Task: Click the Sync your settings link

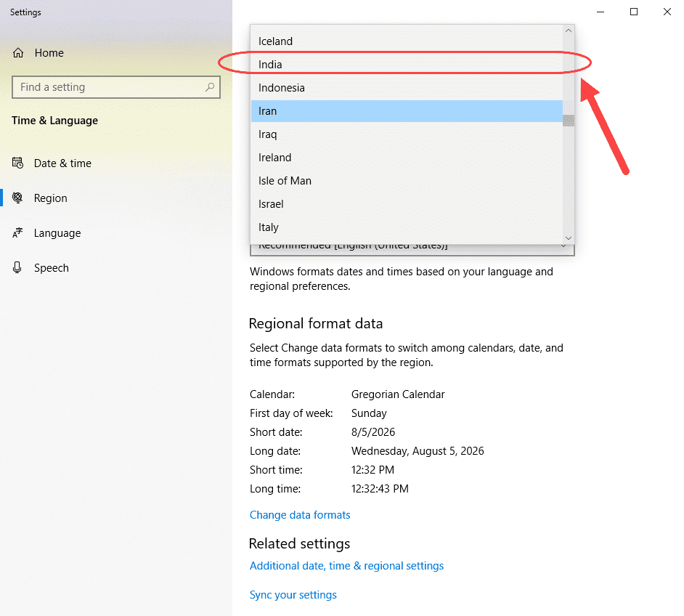Action: 293,595
